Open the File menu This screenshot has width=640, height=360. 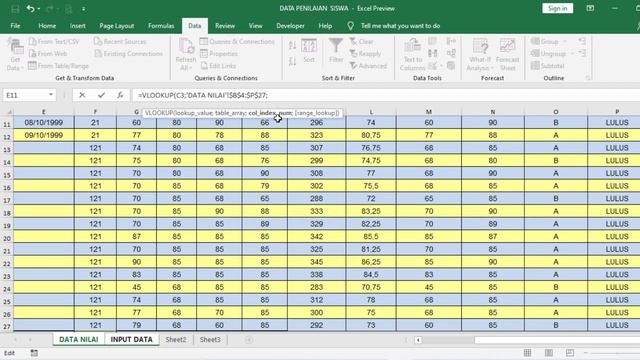coord(15,26)
